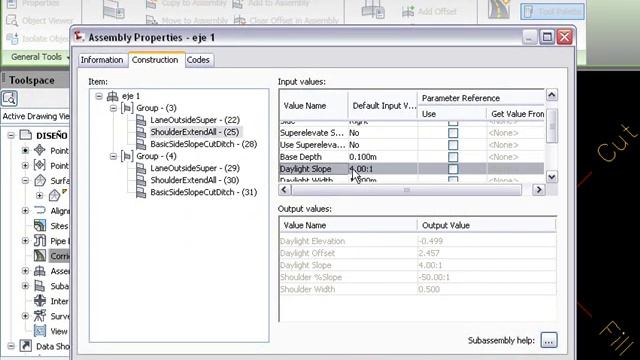
Task: Click the Corridors node icon in Toolspace
Action: (40, 256)
